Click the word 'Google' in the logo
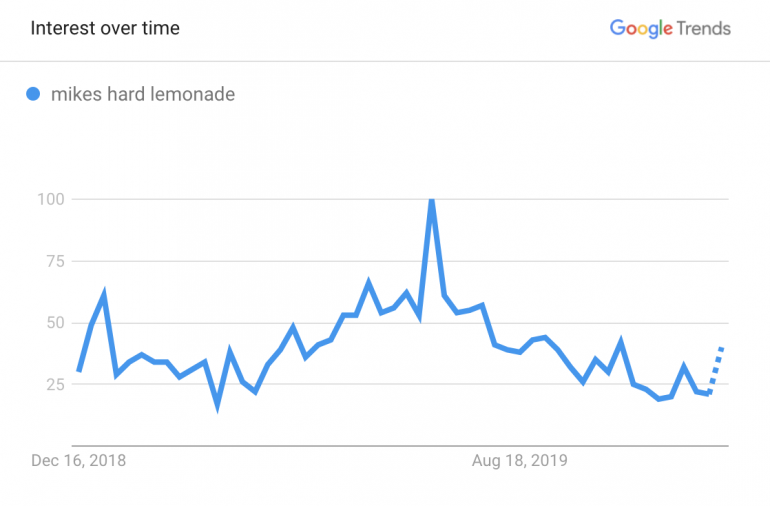The height and width of the screenshot is (506, 770). tap(641, 28)
